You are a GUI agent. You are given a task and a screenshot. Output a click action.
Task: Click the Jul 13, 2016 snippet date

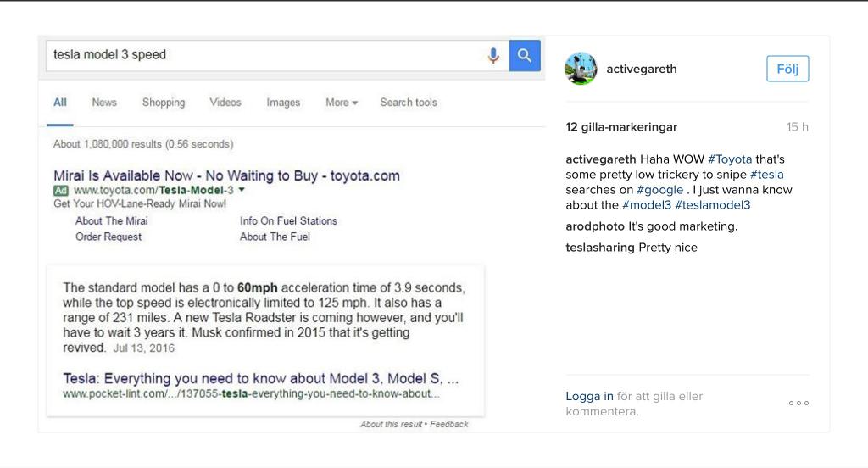click(144, 348)
